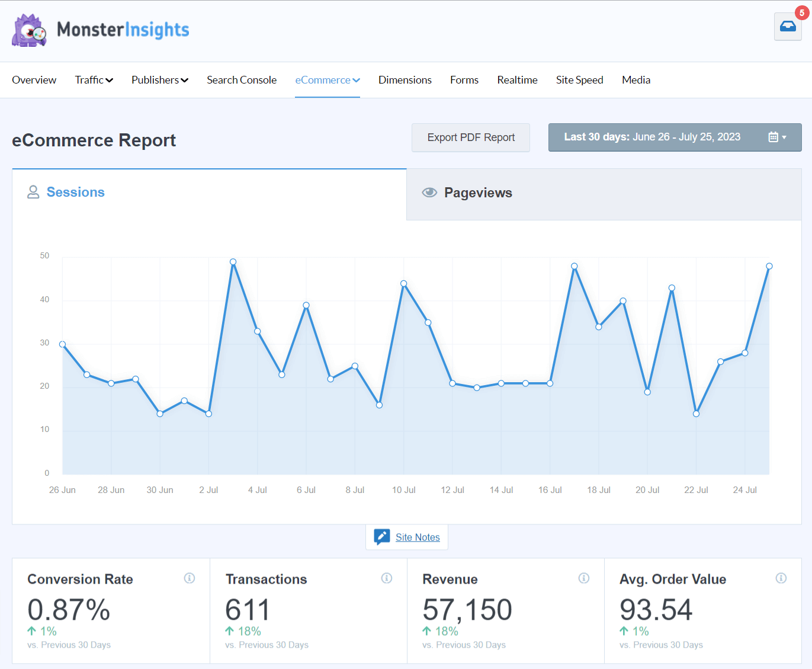The image size is (812, 669).
Task: Select the Sessions tab
Action: point(75,192)
